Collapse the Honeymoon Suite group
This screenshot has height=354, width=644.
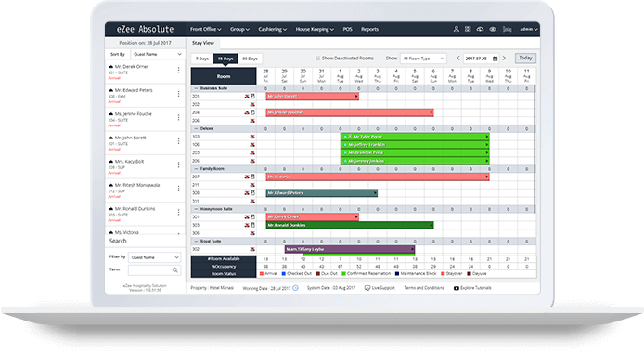pyautogui.click(x=196, y=209)
